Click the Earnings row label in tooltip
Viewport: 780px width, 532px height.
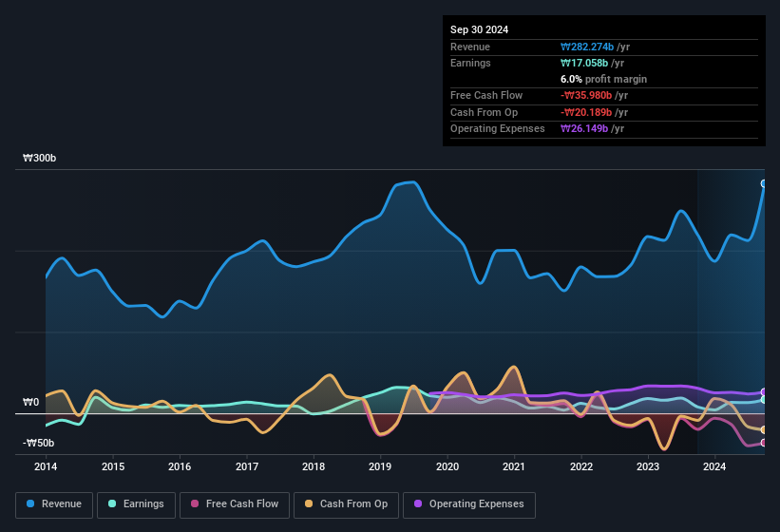[470, 63]
